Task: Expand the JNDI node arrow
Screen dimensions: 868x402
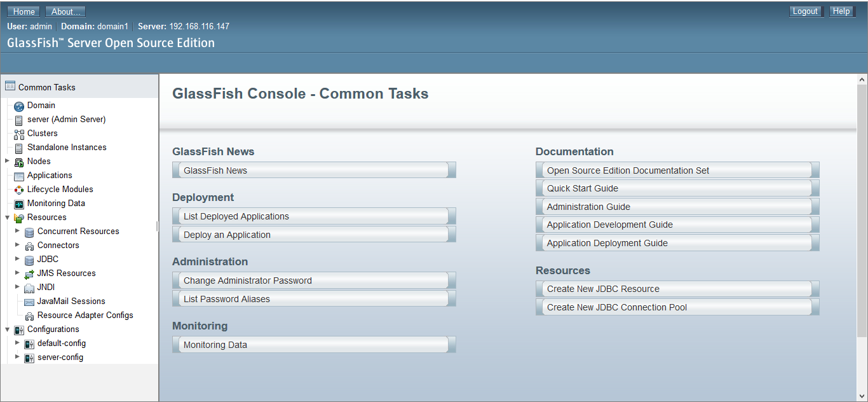Action: pyautogui.click(x=17, y=287)
